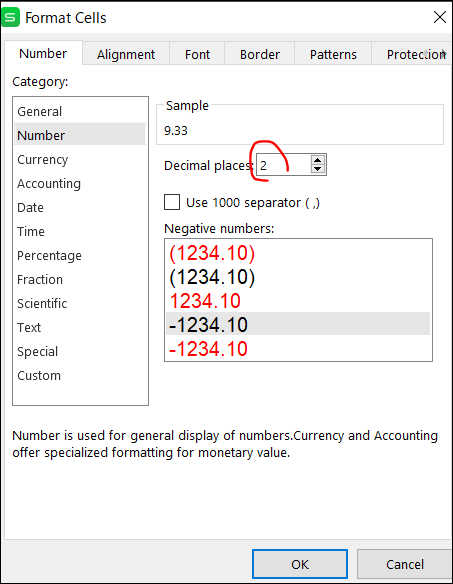Pick the Date category

[x=80, y=207]
